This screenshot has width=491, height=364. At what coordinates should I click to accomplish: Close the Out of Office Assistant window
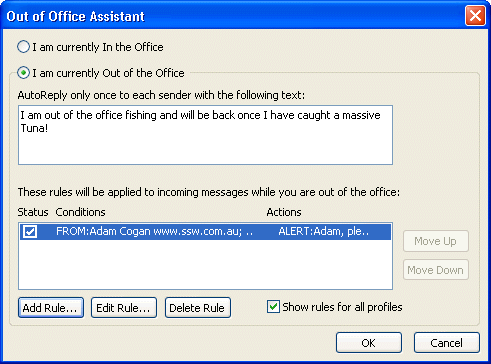[x=475, y=15]
